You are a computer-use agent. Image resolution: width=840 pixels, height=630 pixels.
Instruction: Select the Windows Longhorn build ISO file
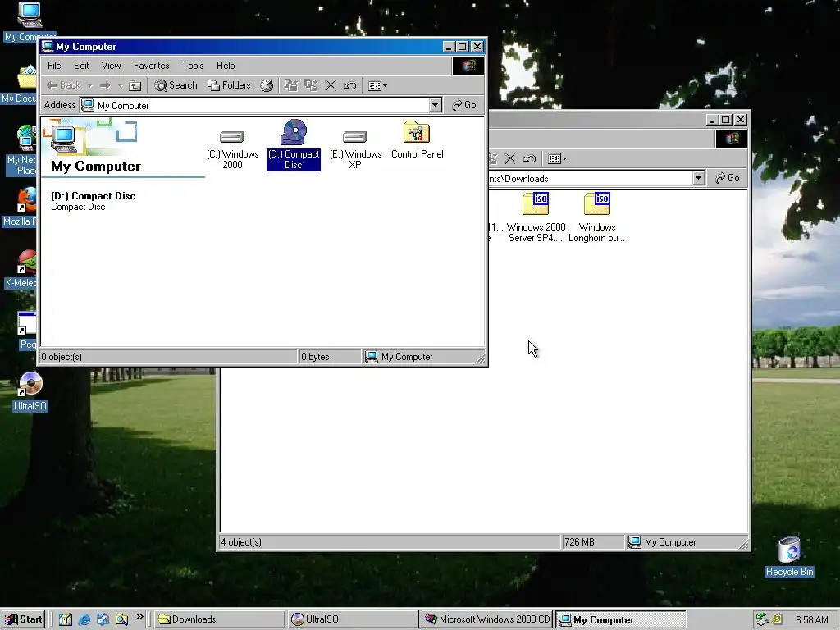click(597, 218)
